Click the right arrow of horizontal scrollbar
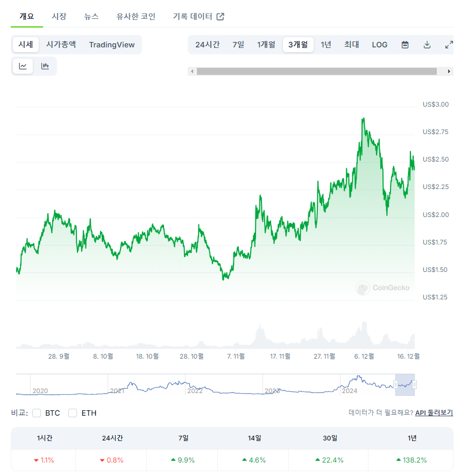 (449, 71)
